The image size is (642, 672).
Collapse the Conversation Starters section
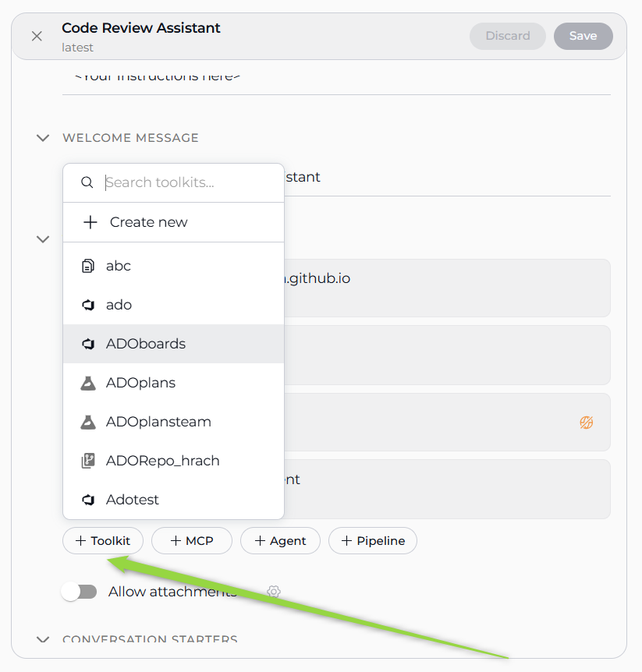(x=42, y=640)
